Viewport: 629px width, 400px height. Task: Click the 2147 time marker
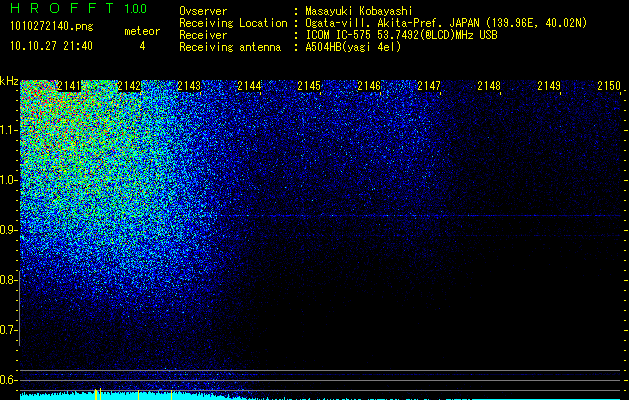point(429,86)
